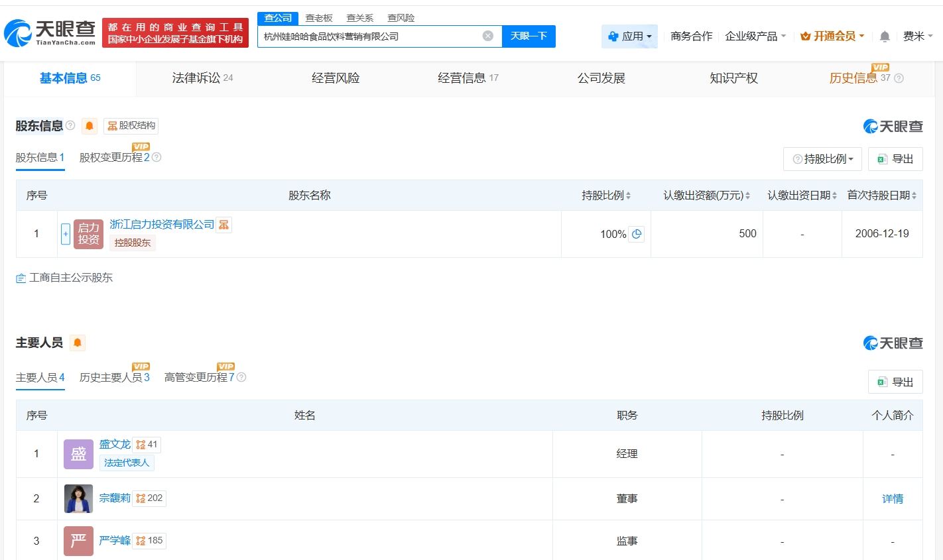Open the 应用 dropdown menu
This screenshot has width=943, height=560.
tap(629, 36)
